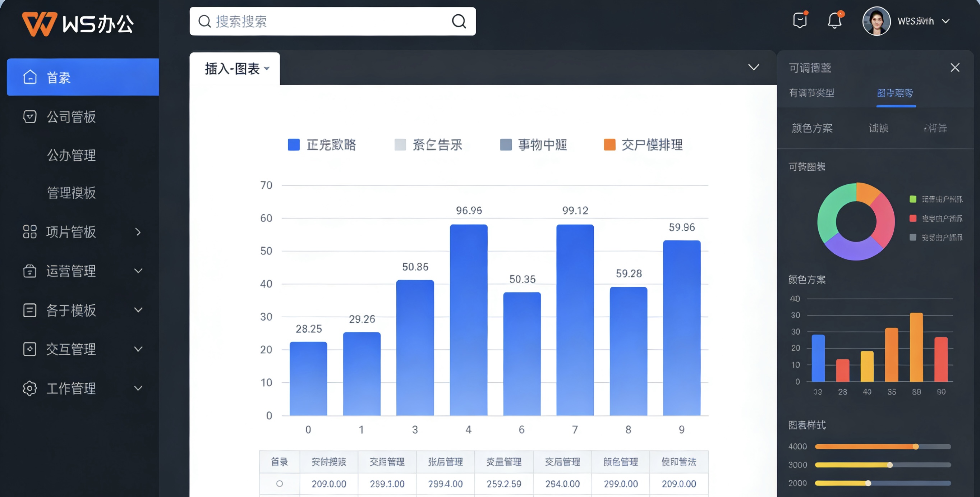Switch to the 有调节类型 tab
This screenshot has height=497, width=980.
click(x=812, y=93)
